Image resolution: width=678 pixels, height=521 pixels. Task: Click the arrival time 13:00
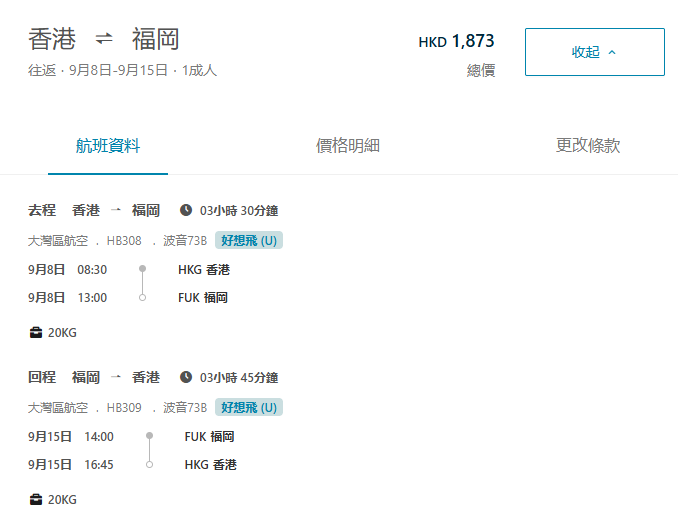pos(92,298)
